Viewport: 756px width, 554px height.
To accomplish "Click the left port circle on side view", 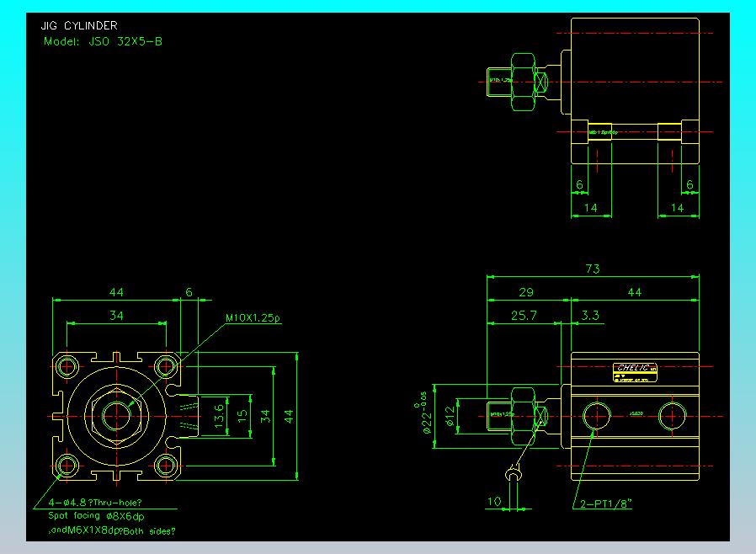I will click(598, 415).
